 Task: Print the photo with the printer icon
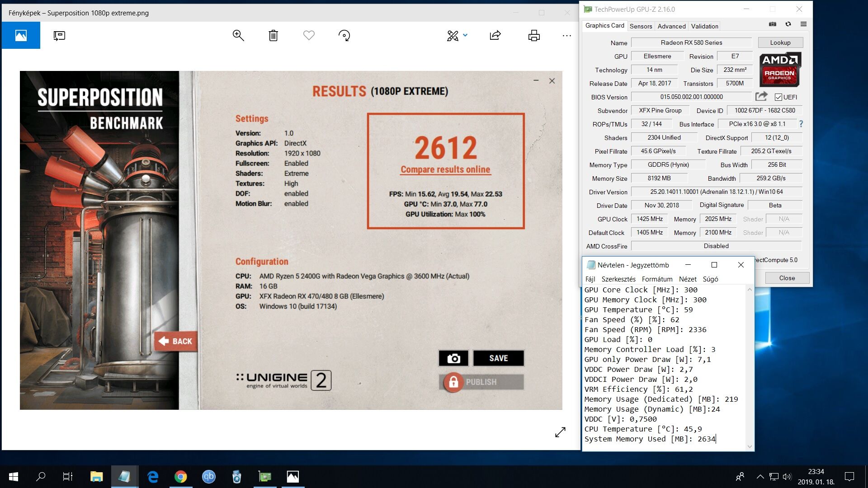pos(534,35)
